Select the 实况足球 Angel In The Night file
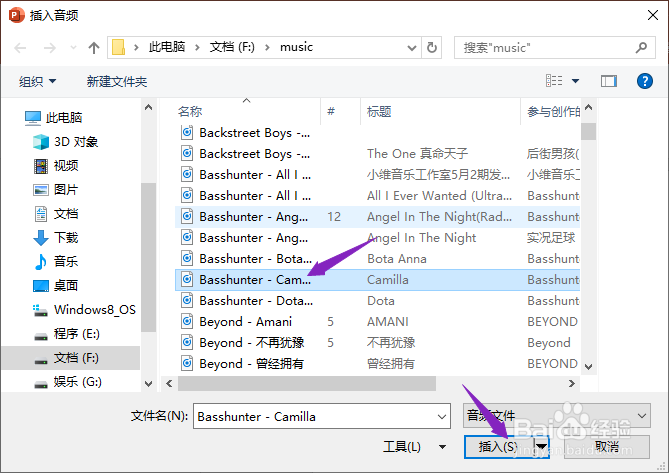Viewport: 669px width, 473px height. [377, 238]
